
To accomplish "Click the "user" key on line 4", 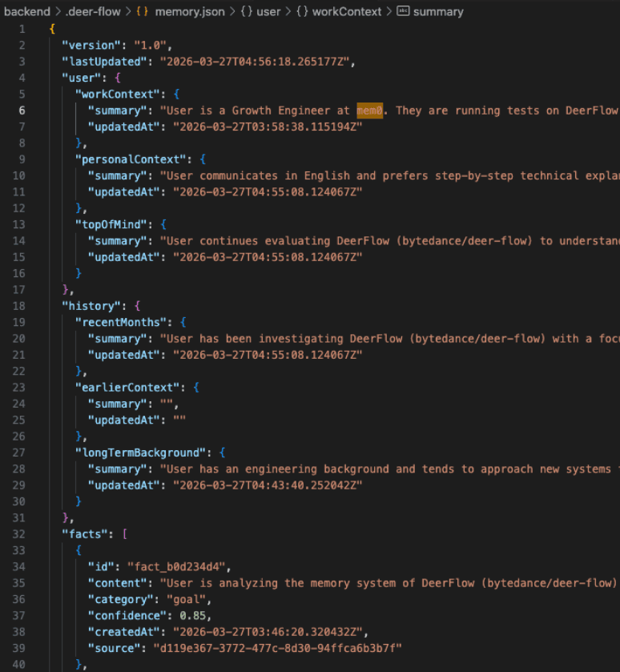I will (x=82, y=78).
